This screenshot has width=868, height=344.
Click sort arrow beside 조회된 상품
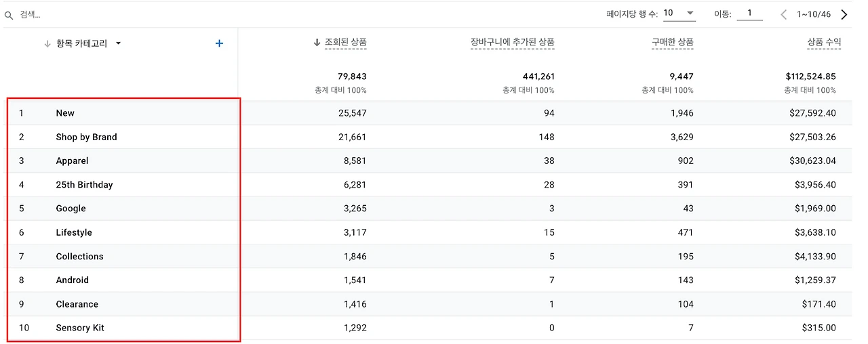317,43
